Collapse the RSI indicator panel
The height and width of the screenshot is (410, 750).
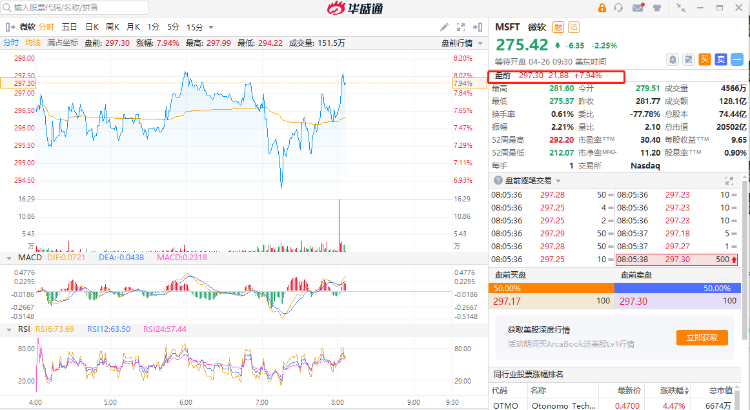point(9,330)
